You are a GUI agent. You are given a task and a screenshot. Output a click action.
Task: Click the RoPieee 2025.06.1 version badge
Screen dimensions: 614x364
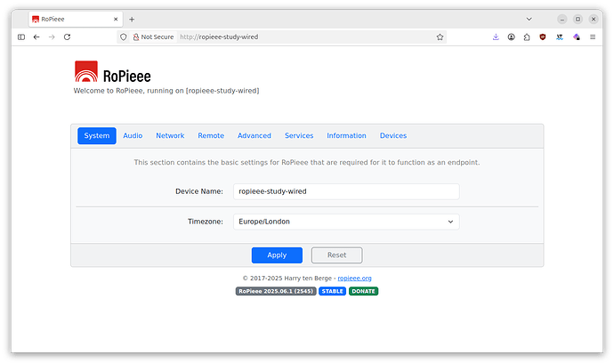[276, 291]
